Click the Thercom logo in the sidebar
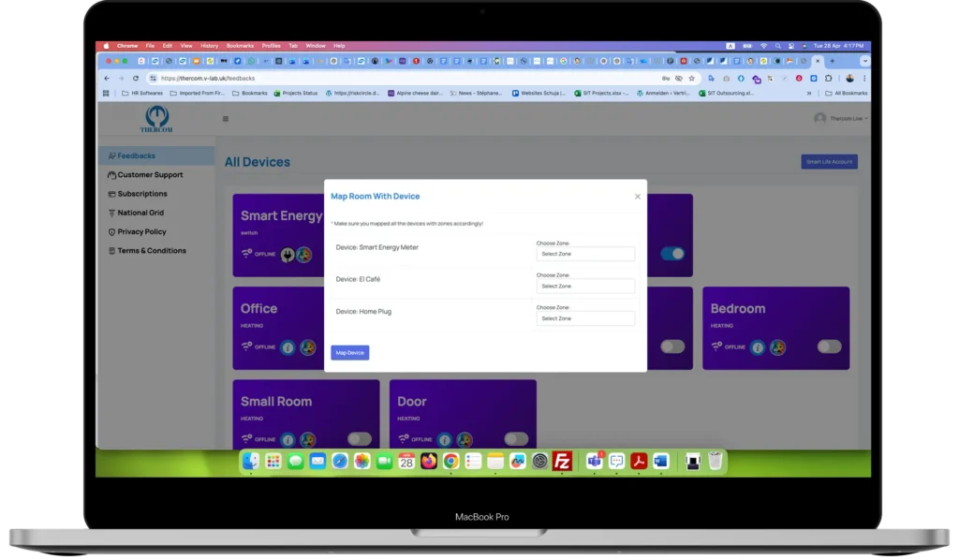The height and width of the screenshot is (560, 959). pos(156,119)
